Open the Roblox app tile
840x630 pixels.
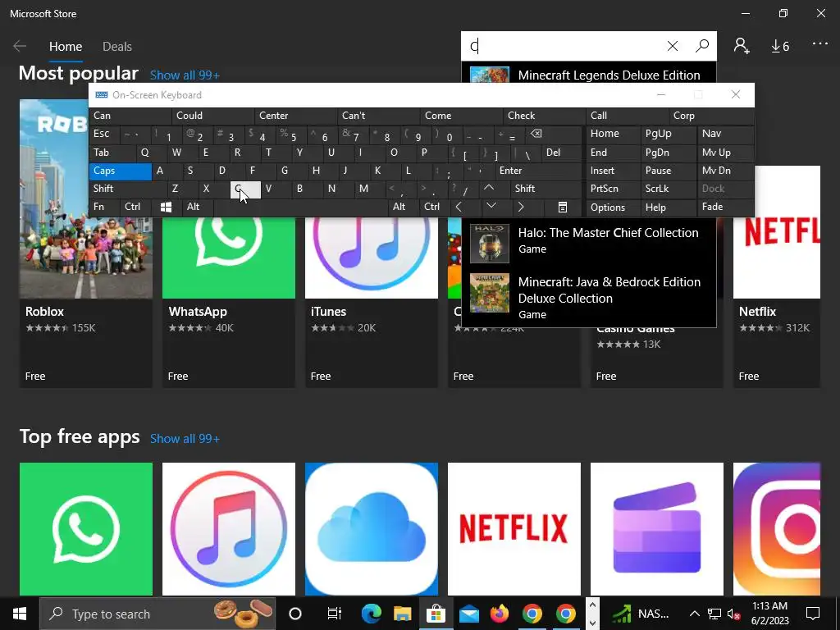(x=85, y=243)
